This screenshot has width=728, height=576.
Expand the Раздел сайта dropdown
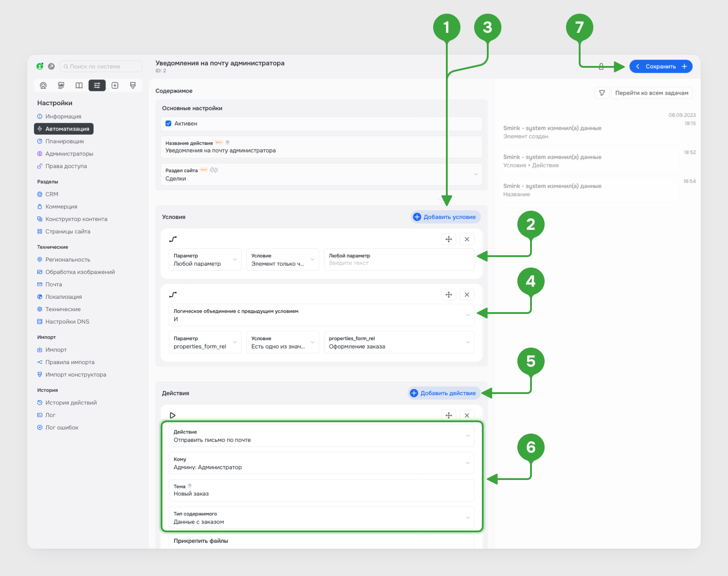321,174
